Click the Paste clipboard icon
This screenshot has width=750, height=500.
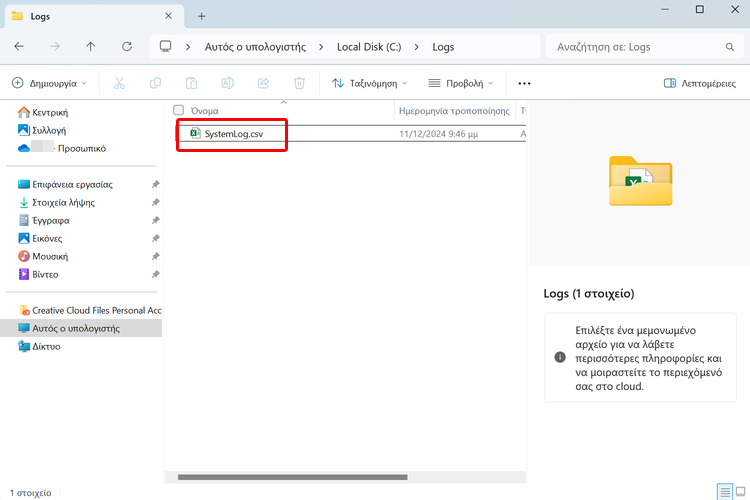(x=191, y=84)
